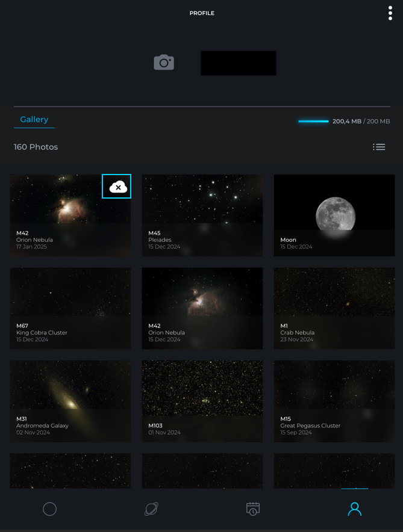Click the 02 Nov 2024 date text
Image resolution: width=403 pixels, height=532 pixels.
(33, 432)
